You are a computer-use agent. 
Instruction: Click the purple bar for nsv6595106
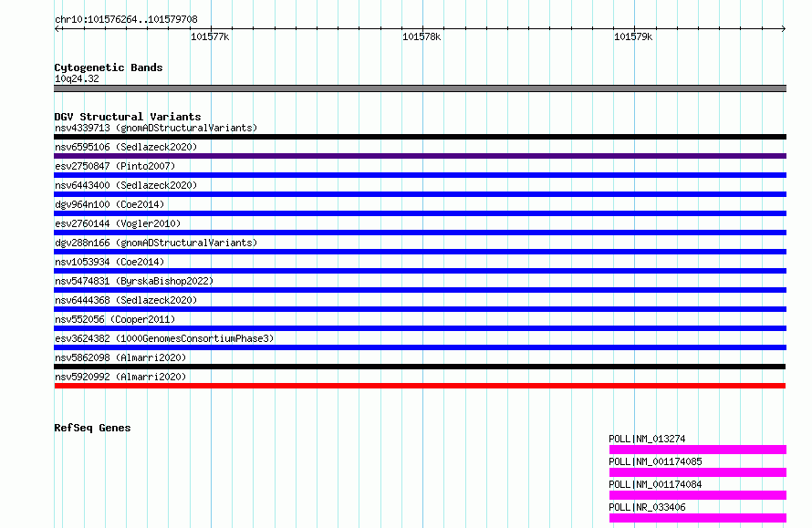tap(420, 156)
